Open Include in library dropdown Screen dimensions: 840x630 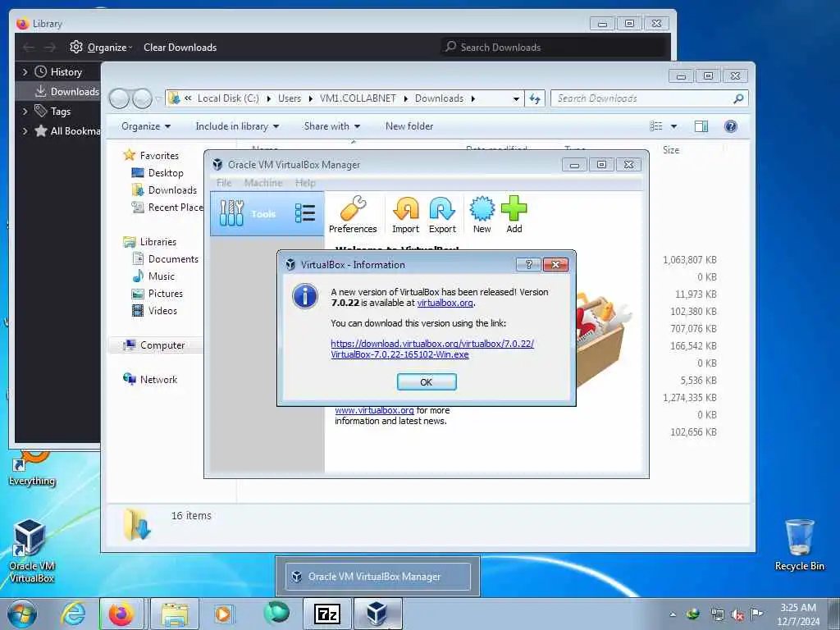click(237, 126)
